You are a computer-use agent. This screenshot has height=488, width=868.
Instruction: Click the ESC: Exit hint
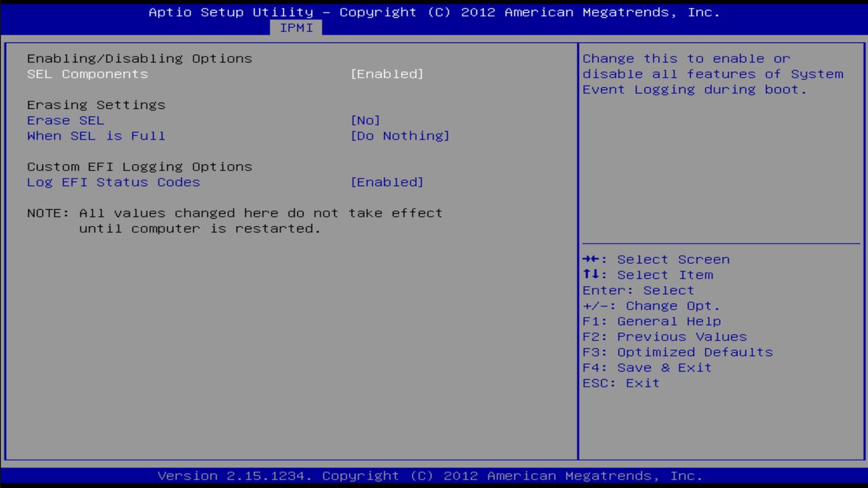(621, 383)
